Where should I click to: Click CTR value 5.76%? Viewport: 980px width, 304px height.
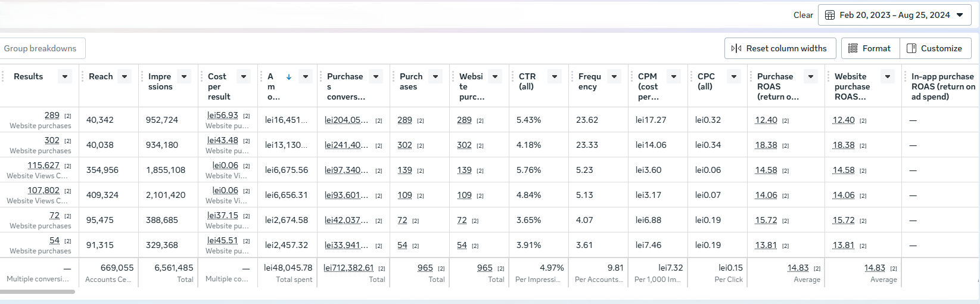(x=529, y=170)
